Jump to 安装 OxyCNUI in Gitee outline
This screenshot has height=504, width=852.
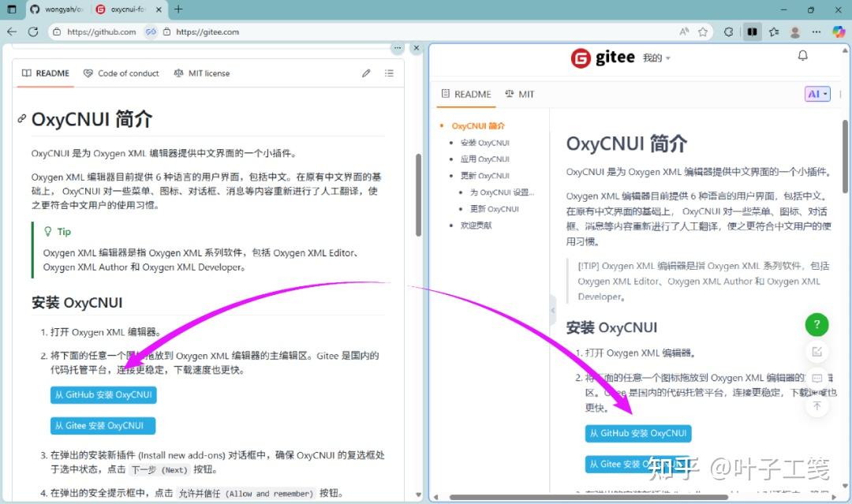point(484,143)
